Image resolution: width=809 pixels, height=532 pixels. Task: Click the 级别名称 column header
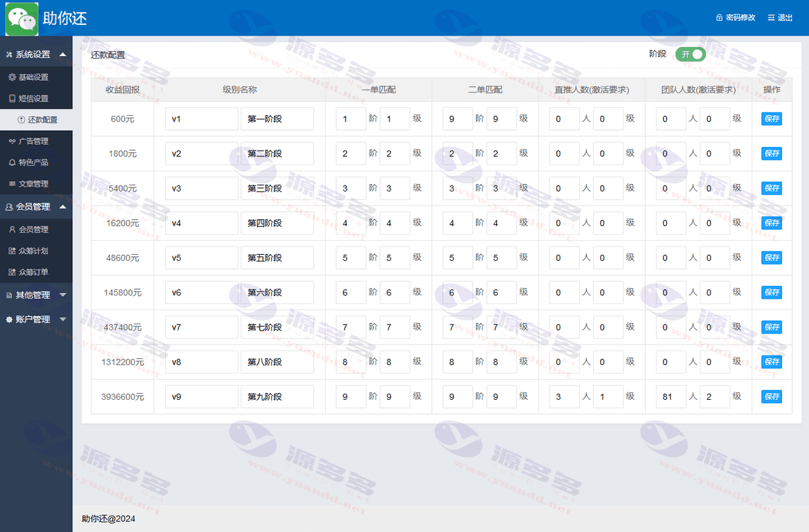coord(239,90)
